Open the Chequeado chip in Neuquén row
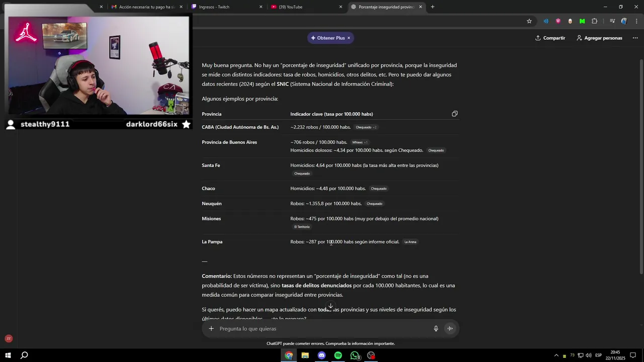This screenshot has height=362, width=644. (374, 204)
